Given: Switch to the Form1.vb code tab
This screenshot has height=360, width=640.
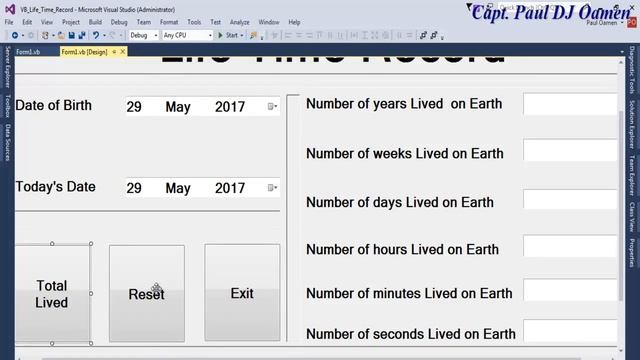Looking at the screenshot, I should pyautogui.click(x=28, y=52).
